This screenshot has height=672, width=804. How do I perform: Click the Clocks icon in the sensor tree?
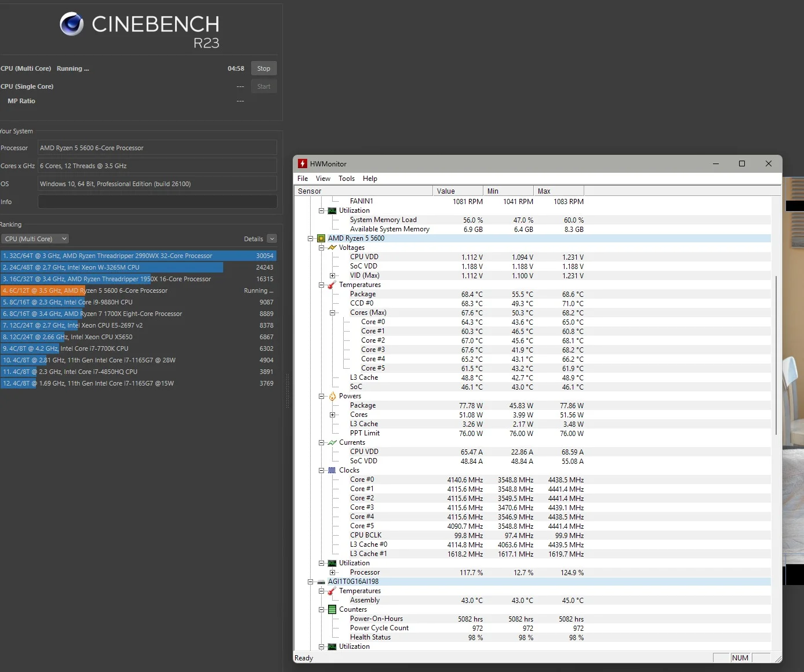(x=332, y=470)
